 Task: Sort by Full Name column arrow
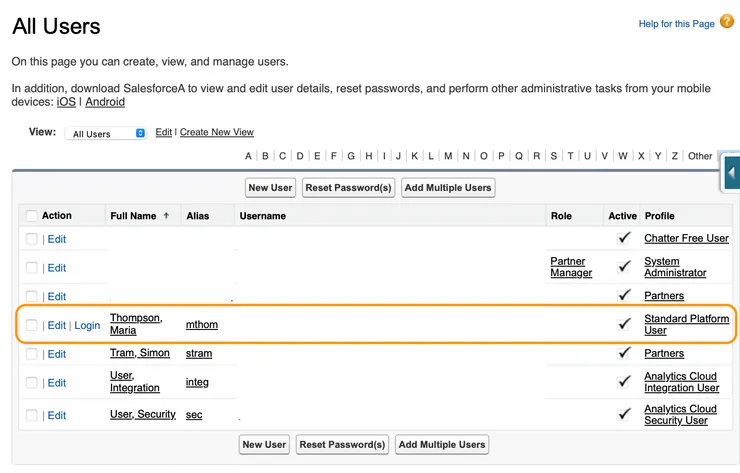(166, 216)
